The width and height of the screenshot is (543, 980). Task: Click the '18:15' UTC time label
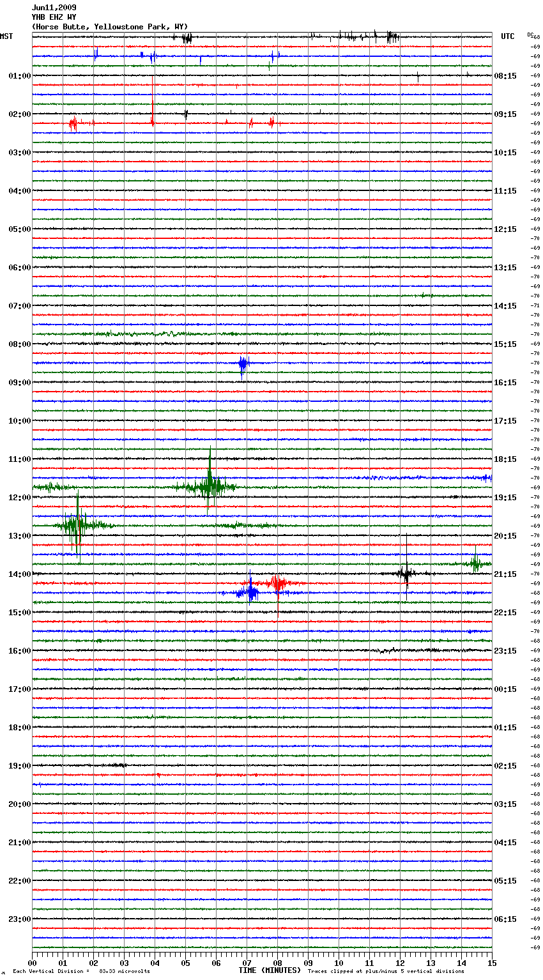point(505,459)
